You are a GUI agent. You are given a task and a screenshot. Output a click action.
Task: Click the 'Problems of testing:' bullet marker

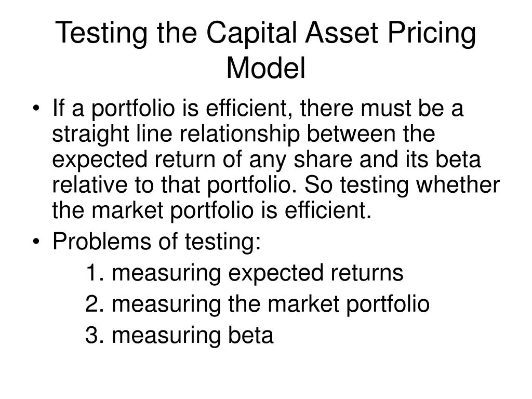pyautogui.click(x=36, y=242)
